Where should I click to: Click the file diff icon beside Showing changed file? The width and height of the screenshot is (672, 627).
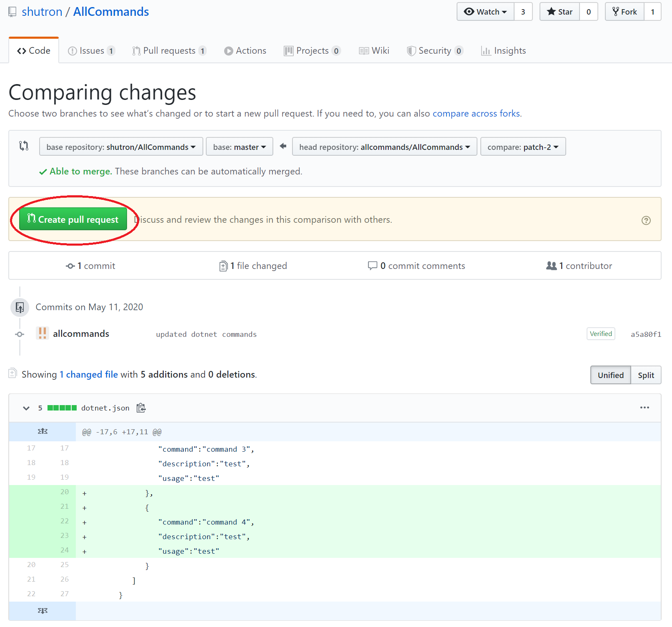click(12, 373)
